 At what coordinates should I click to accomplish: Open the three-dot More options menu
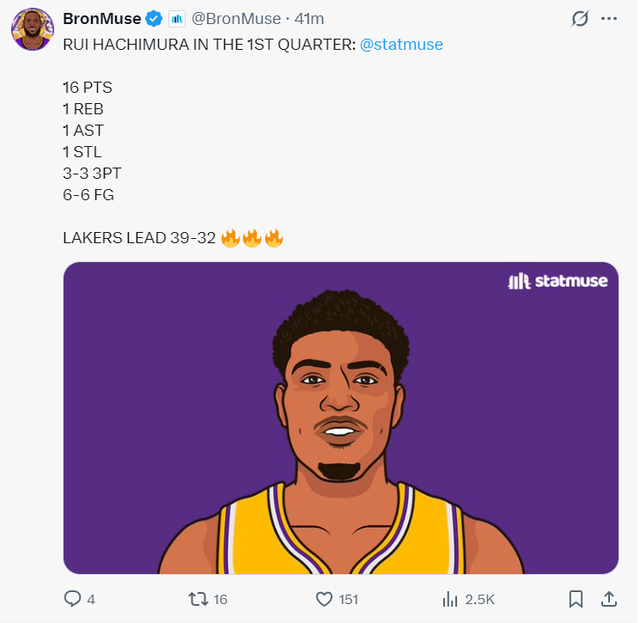608,19
